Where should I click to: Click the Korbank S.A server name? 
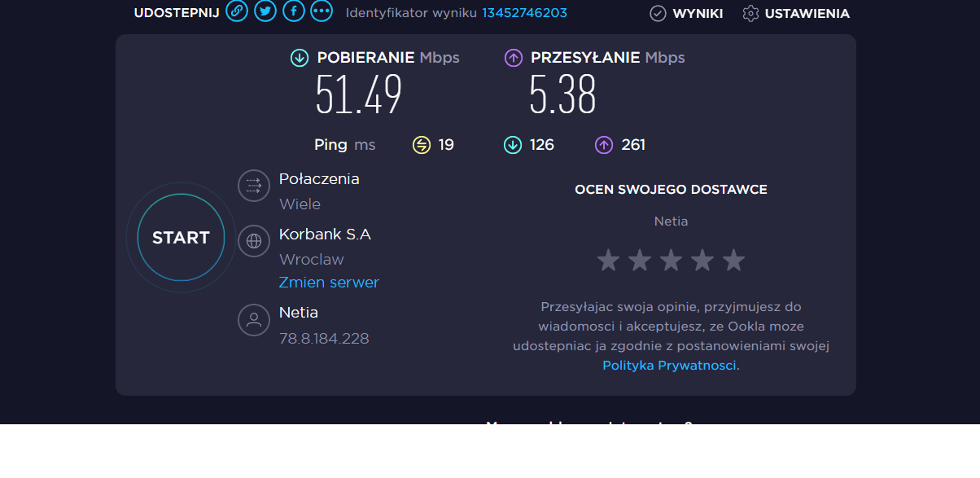[x=325, y=235]
